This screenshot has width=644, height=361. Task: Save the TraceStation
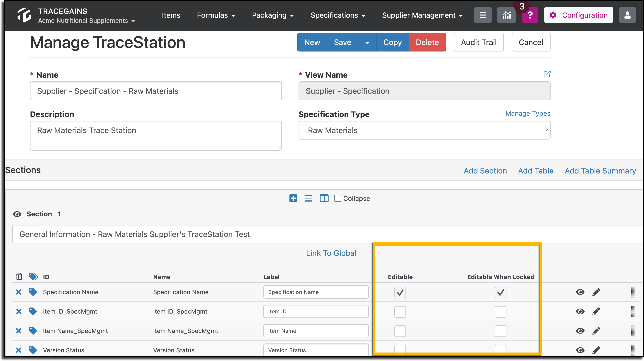coord(342,42)
